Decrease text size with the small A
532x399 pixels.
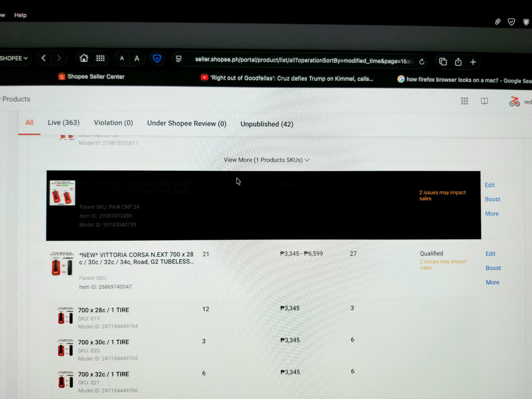[122, 59]
